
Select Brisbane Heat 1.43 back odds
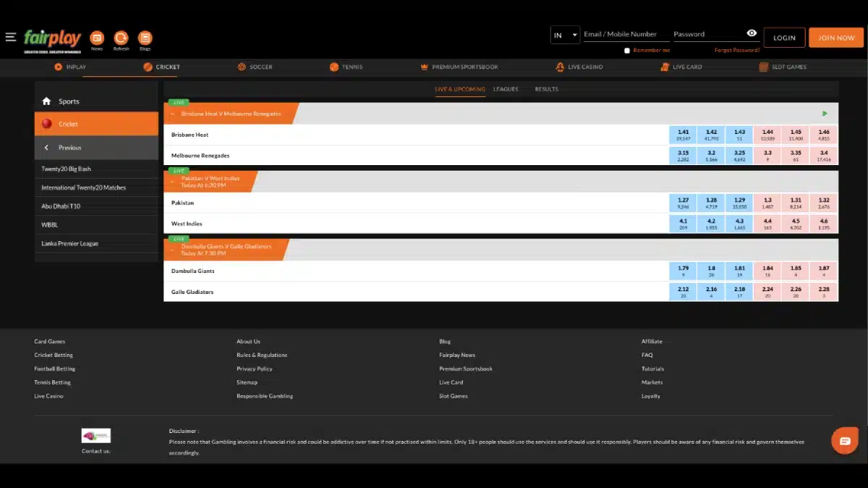coord(739,135)
